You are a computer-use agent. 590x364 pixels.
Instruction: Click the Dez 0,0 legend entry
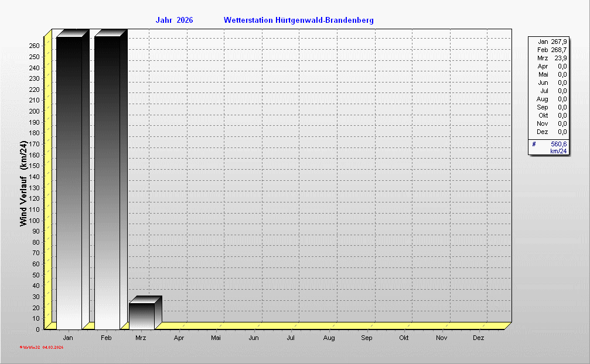[x=551, y=132]
